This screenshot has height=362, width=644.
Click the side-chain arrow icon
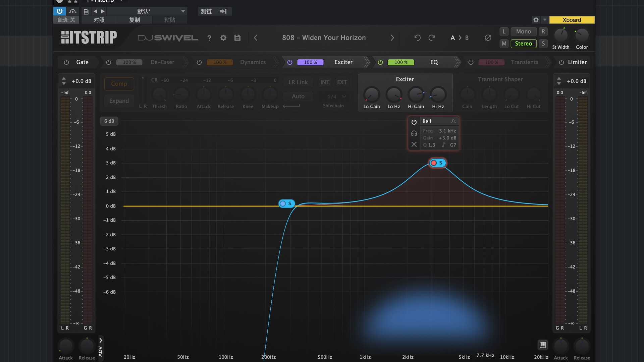pos(223,11)
